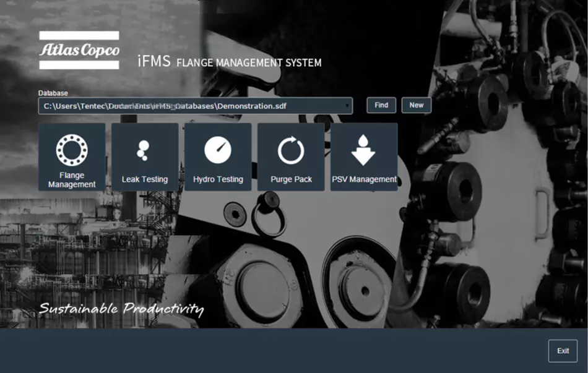This screenshot has height=373, width=588.
Task: Create a database with the New button
Action: click(x=417, y=105)
